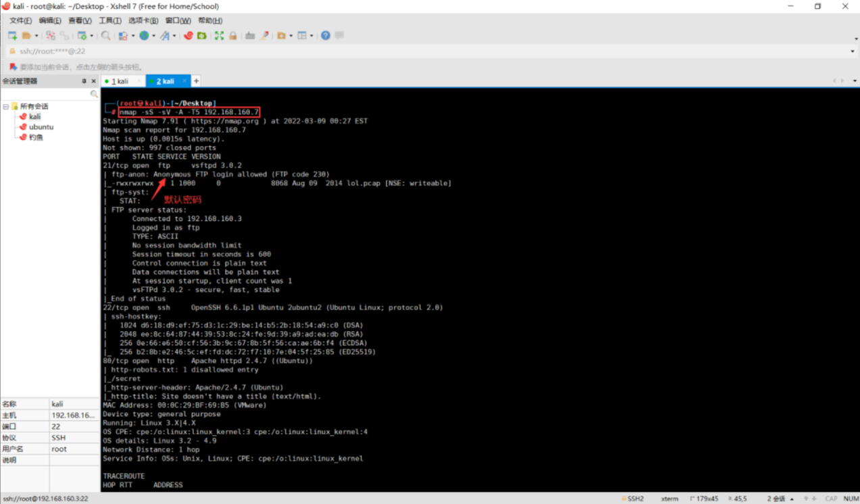Image resolution: width=860 pixels, height=504 pixels.
Task: Click the font toolbar icon
Action: coord(165,35)
